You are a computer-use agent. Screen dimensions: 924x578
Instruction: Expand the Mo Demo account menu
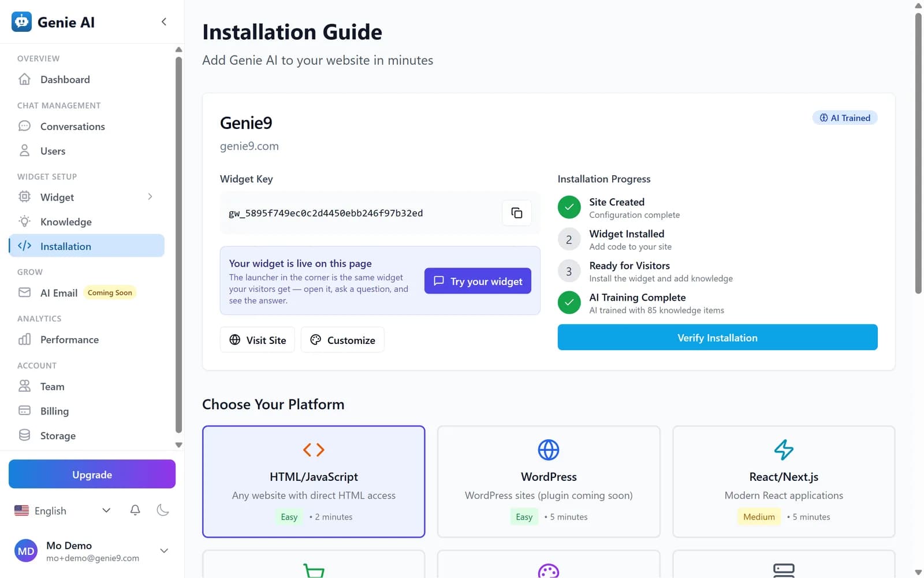tap(164, 551)
